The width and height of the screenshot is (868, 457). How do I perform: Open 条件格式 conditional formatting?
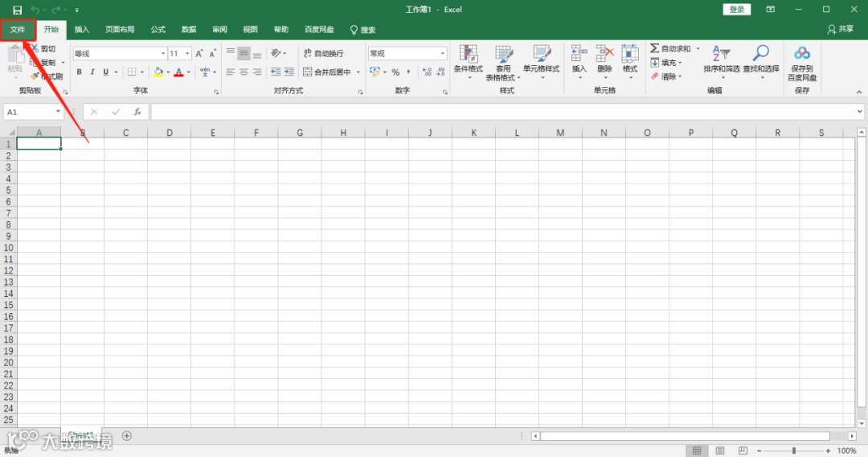click(469, 61)
